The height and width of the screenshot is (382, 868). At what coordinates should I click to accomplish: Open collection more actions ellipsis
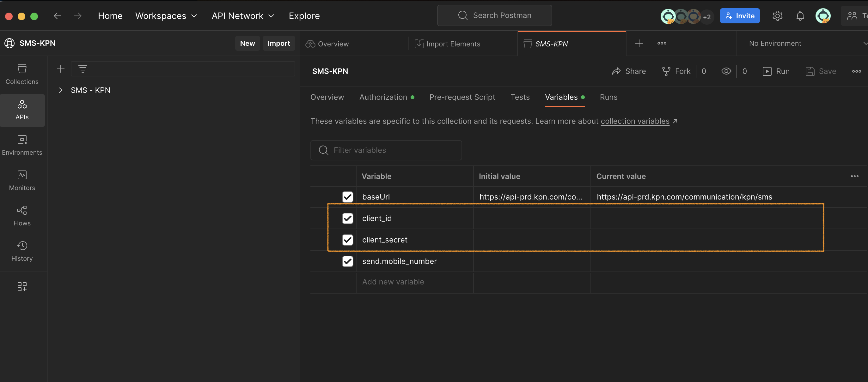856,71
